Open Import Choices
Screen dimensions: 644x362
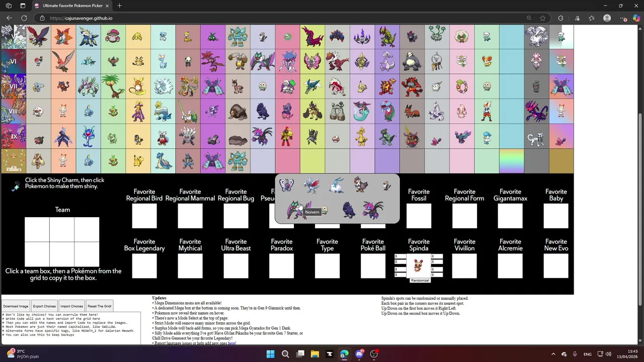[x=71, y=306]
